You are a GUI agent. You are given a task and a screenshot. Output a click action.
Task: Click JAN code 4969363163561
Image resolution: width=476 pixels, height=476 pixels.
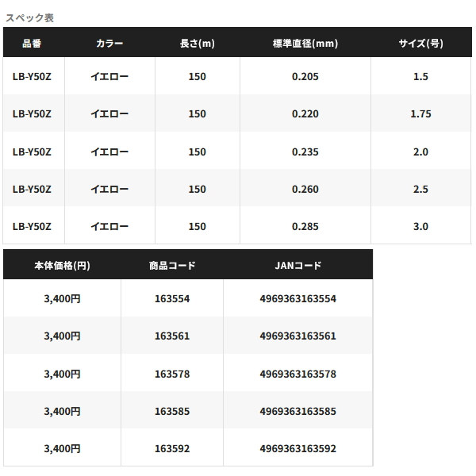pos(297,336)
